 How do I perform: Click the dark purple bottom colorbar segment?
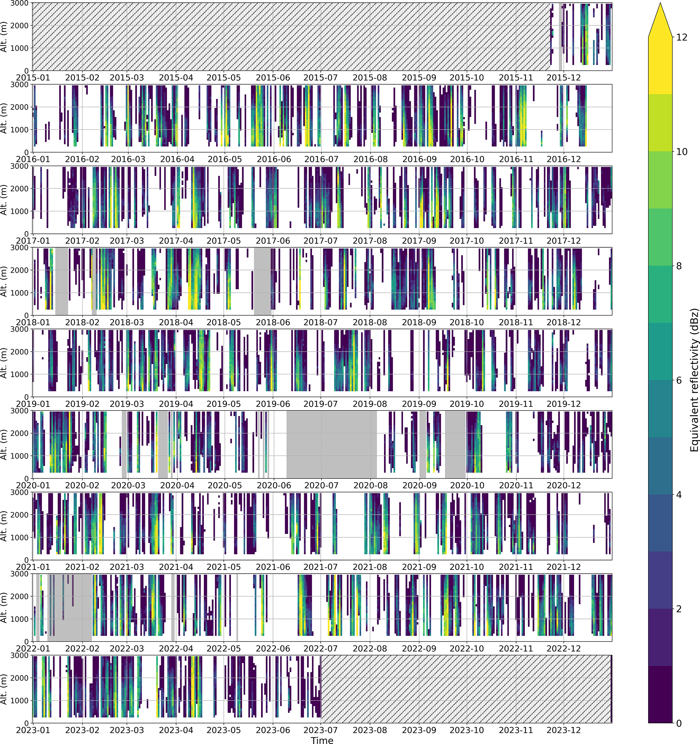pyautogui.click(x=660, y=694)
